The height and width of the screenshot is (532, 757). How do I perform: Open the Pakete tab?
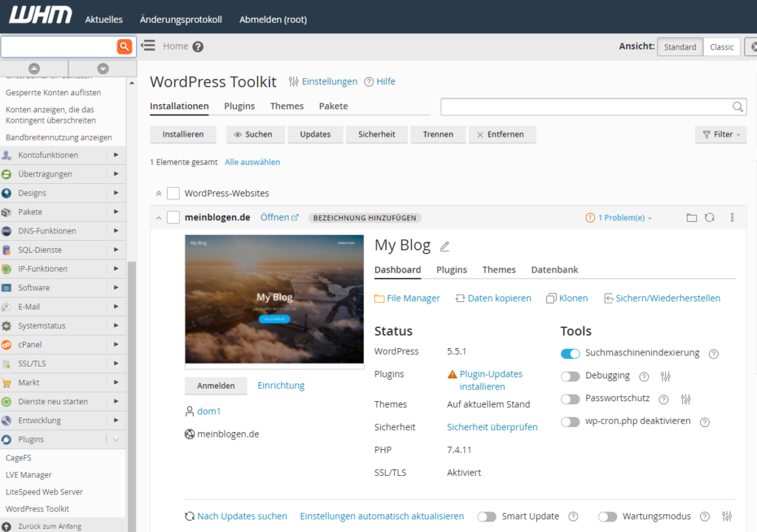[x=333, y=106]
